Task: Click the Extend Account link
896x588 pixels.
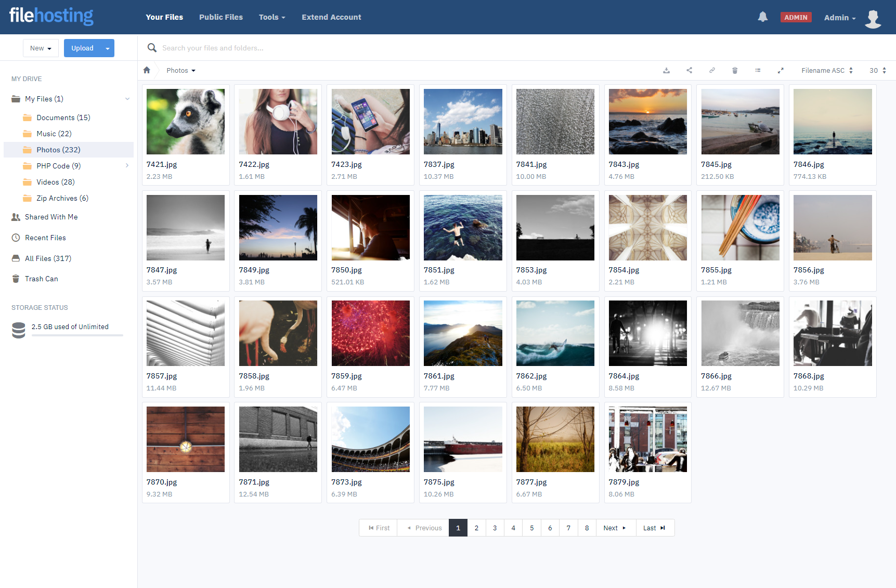Action: (x=331, y=17)
